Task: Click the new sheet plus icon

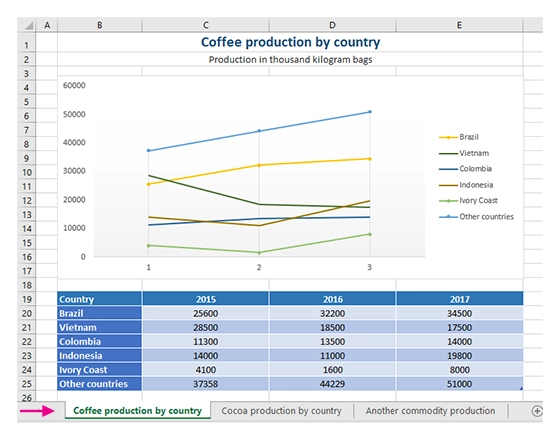Action: click(537, 411)
